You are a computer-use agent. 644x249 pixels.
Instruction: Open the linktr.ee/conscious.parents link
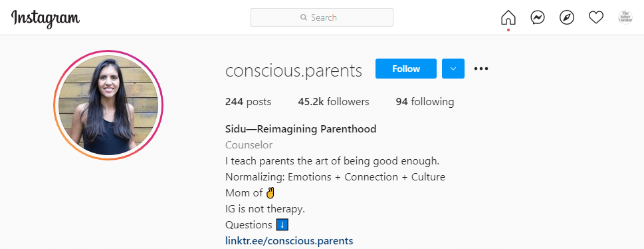coord(289,240)
